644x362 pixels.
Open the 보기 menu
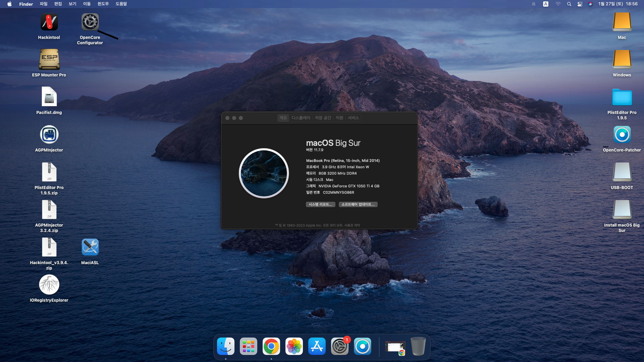tap(72, 4)
